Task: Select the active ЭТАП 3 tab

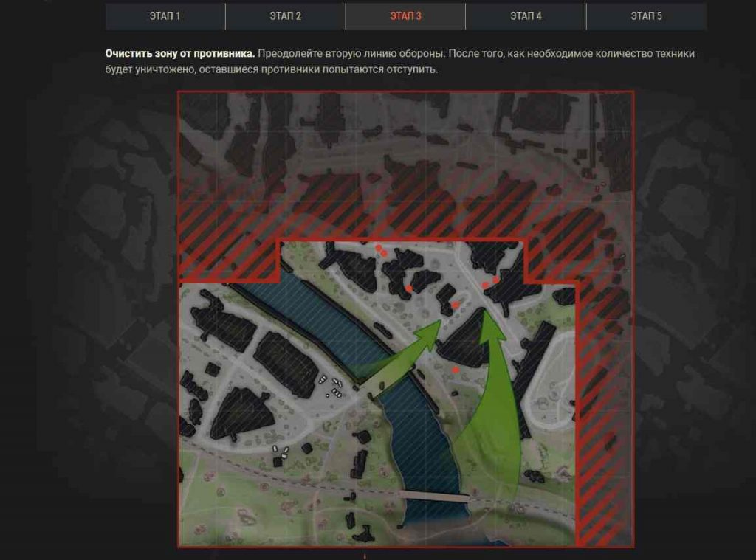Action: pyautogui.click(x=405, y=16)
